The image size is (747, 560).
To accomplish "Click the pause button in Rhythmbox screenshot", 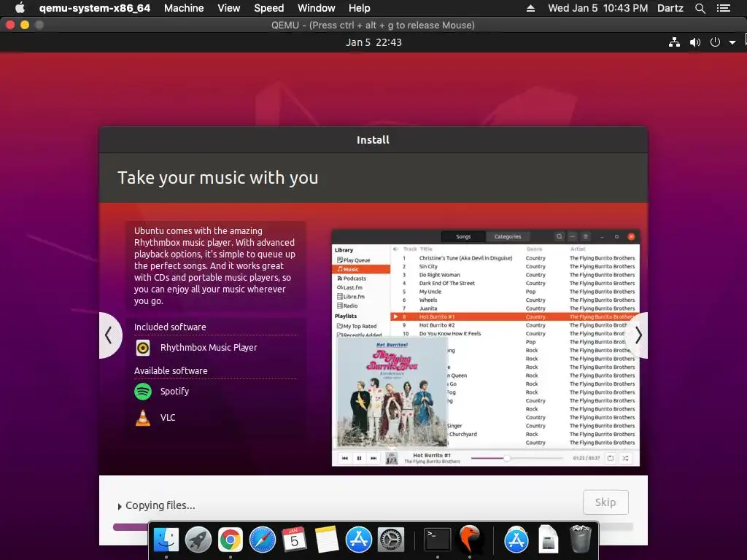I will tap(359, 458).
